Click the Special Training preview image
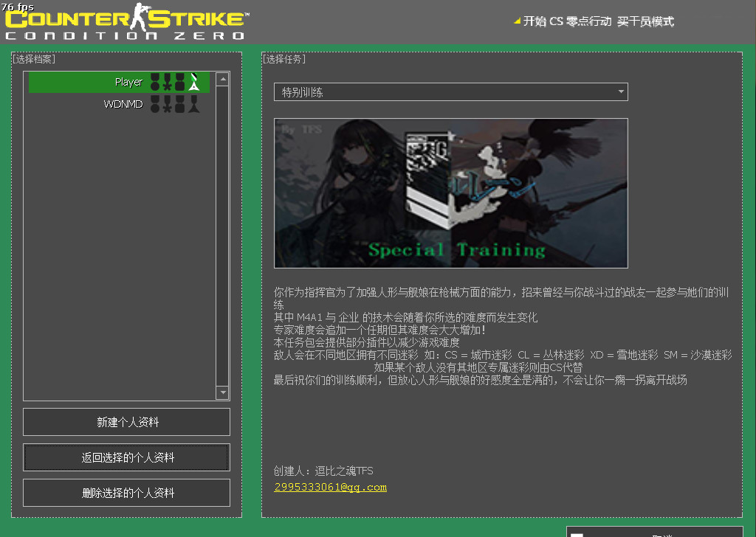The image size is (756, 537). [451, 193]
